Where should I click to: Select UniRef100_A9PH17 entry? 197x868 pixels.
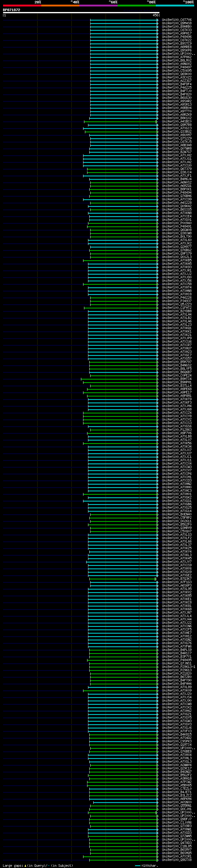[x=176, y=33]
